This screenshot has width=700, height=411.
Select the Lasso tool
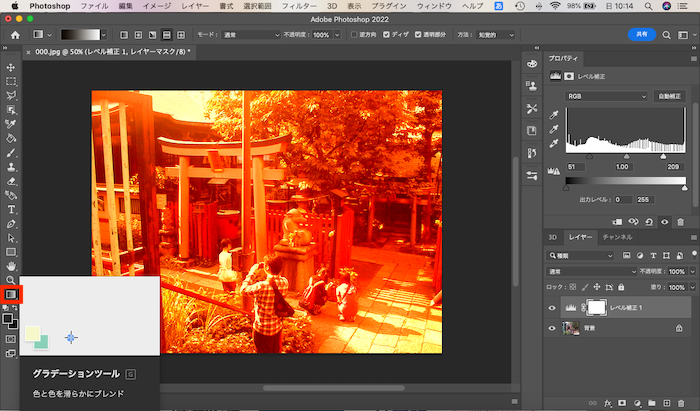pyautogui.click(x=11, y=95)
